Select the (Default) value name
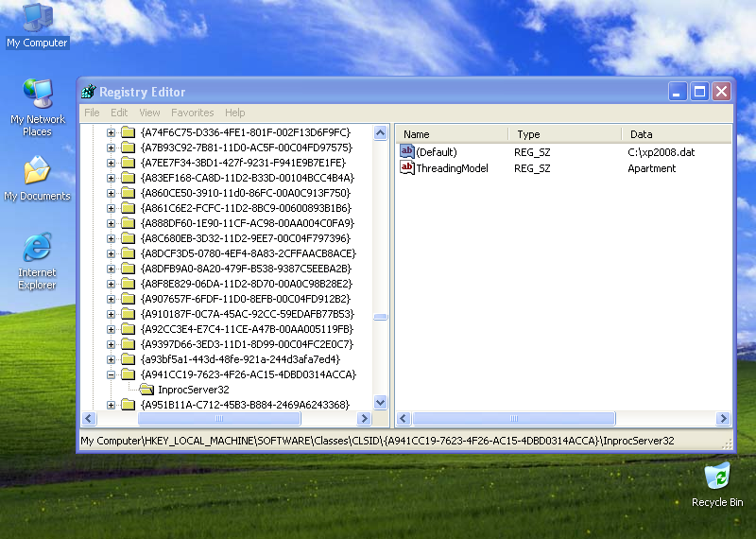This screenshot has height=539, width=756. 437,152
